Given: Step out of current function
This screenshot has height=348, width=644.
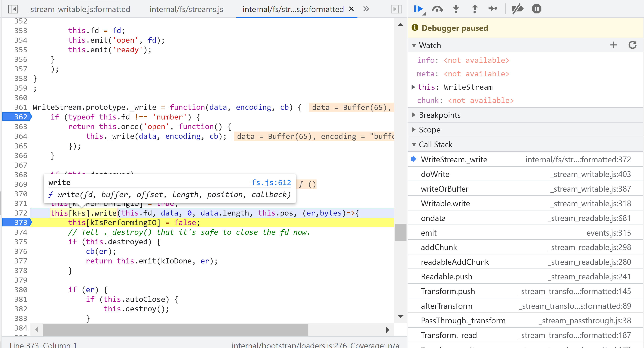Looking at the screenshot, I should coord(474,9).
